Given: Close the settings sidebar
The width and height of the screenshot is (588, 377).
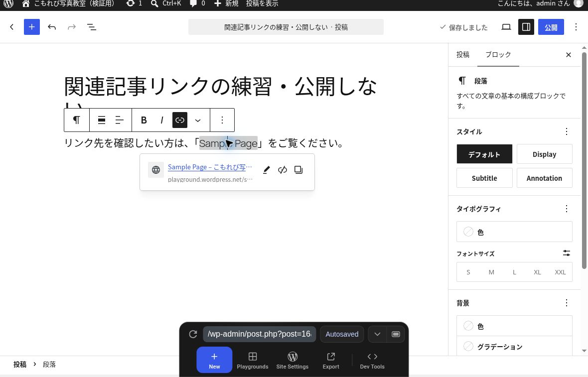Looking at the screenshot, I should (x=569, y=55).
